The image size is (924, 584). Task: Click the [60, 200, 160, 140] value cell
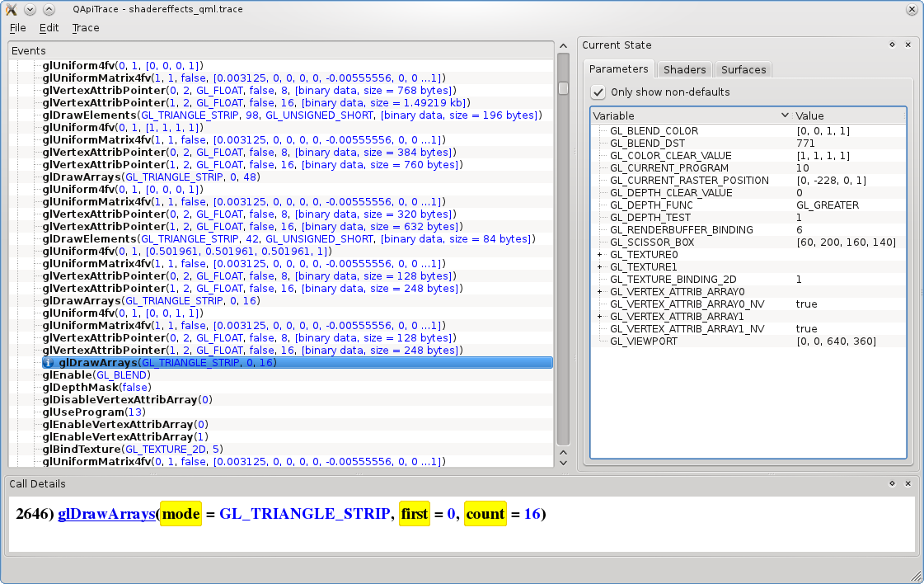coord(846,243)
